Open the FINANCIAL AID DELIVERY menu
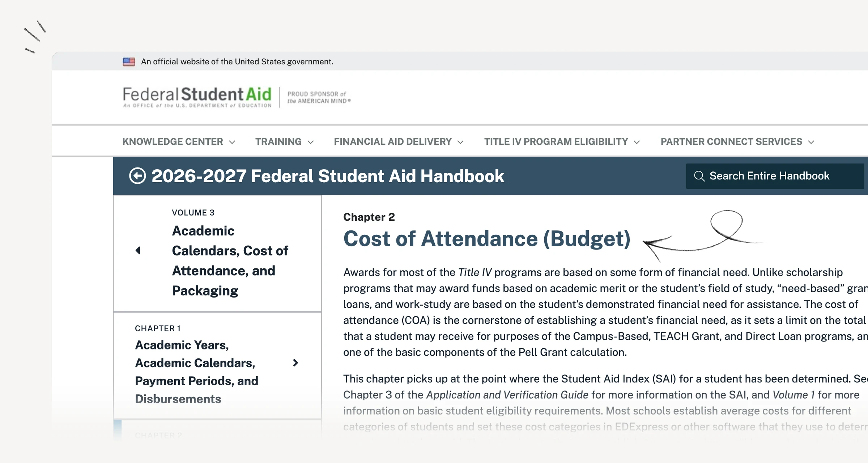Screen dimensions: 868x463 pyautogui.click(x=393, y=141)
